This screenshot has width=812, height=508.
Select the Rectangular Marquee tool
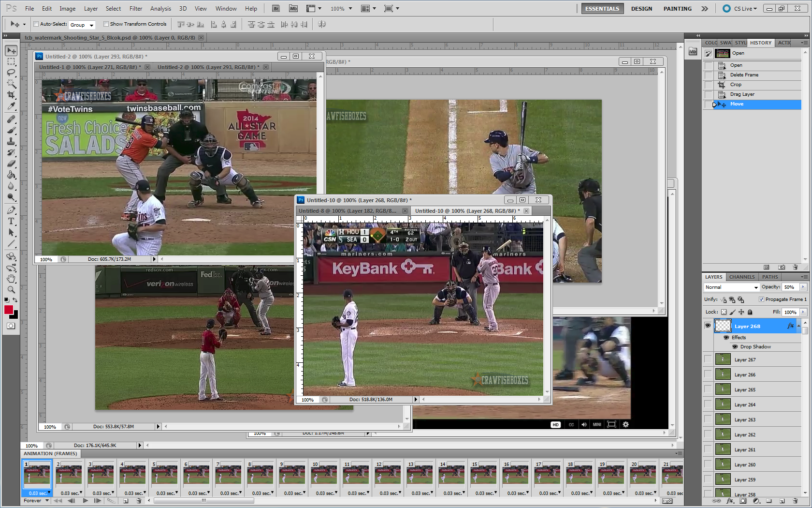coord(12,62)
